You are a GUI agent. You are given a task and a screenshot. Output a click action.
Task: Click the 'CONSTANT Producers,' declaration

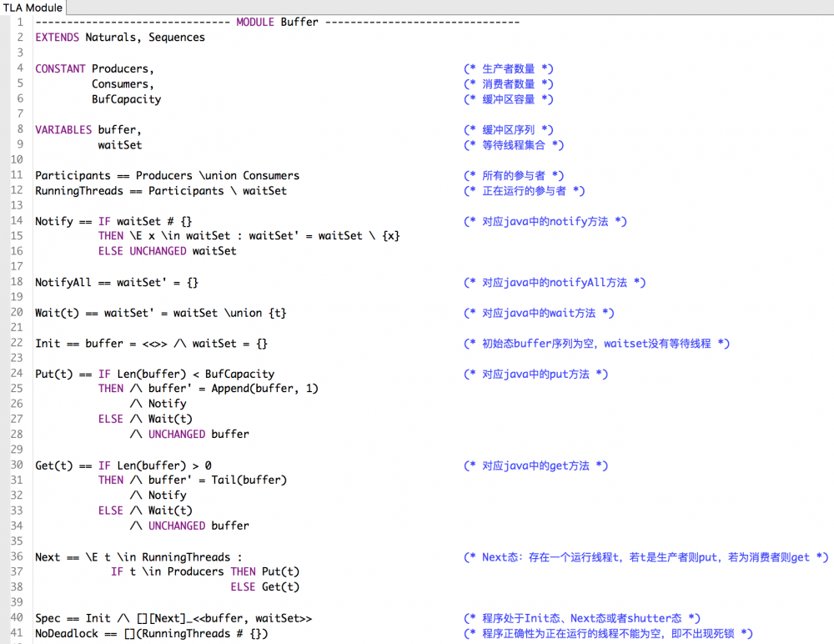(x=95, y=68)
